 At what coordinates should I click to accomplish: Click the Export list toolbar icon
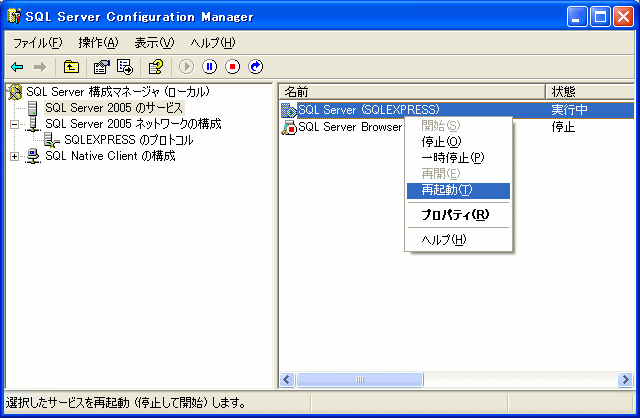point(125,67)
